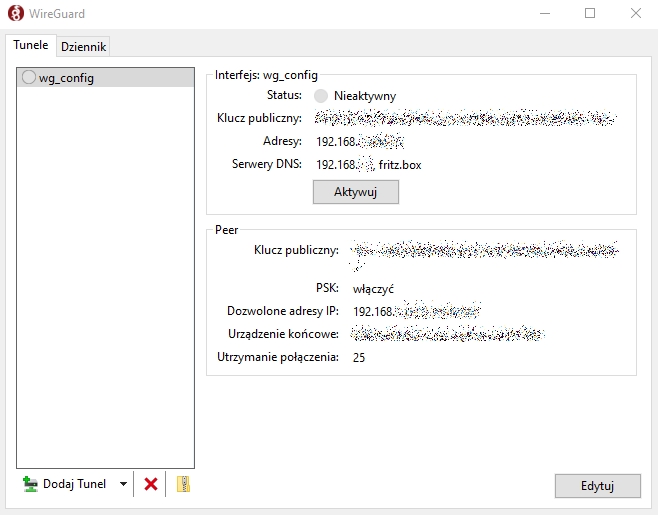
Task: Click the Serwery DNS fritz.box value
Action: coord(400,164)
